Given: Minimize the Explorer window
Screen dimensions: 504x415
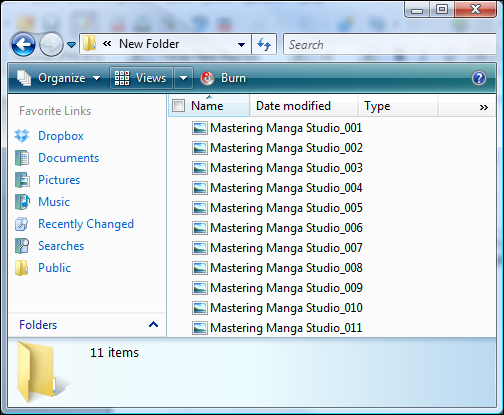Looking at the screenshot, I should point(417,9).
